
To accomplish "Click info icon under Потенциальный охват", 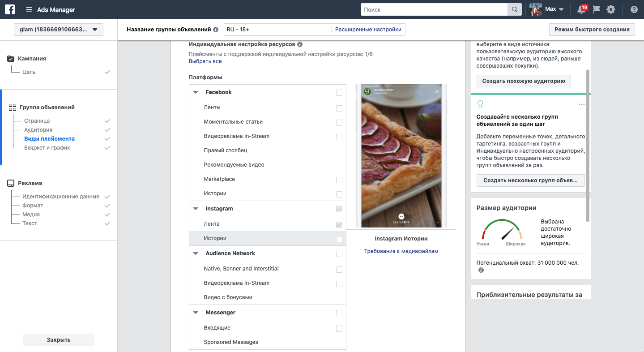I will pos(481,270).
